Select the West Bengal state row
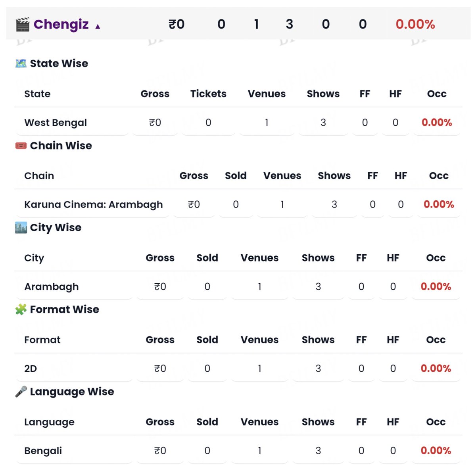Viewport: 476px width, 465px height. tap(238, 123)
